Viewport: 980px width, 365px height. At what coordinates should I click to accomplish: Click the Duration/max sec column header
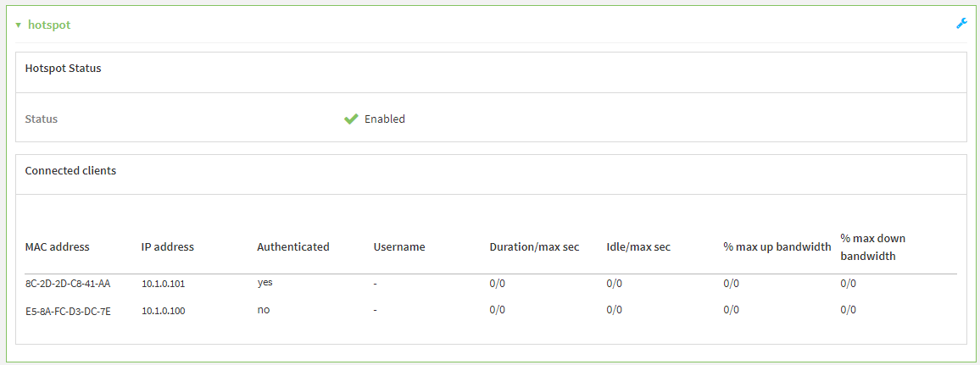[534, 247]
